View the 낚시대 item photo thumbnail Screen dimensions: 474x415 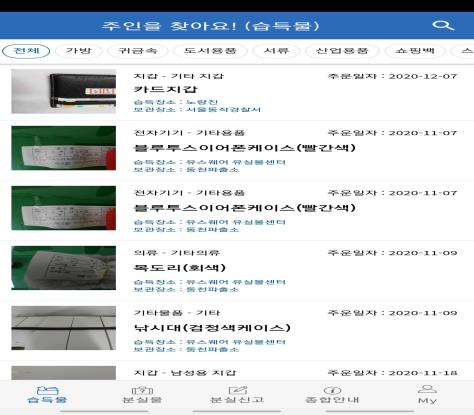click(x=64, y=328)
